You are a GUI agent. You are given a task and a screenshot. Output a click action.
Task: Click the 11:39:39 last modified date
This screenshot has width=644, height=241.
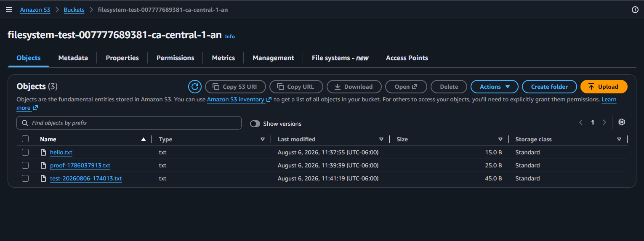click(x=328, y=165)
